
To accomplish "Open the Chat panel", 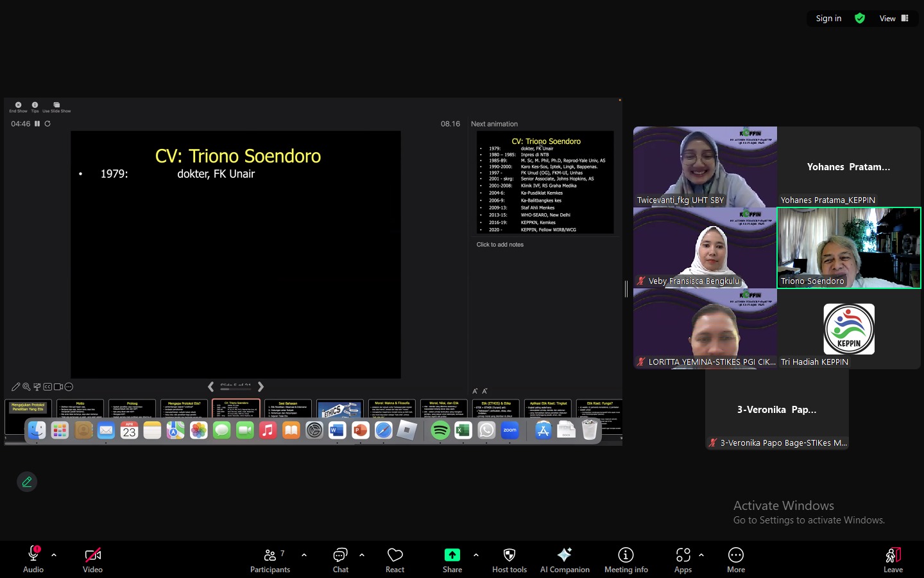I will [340, 559].
